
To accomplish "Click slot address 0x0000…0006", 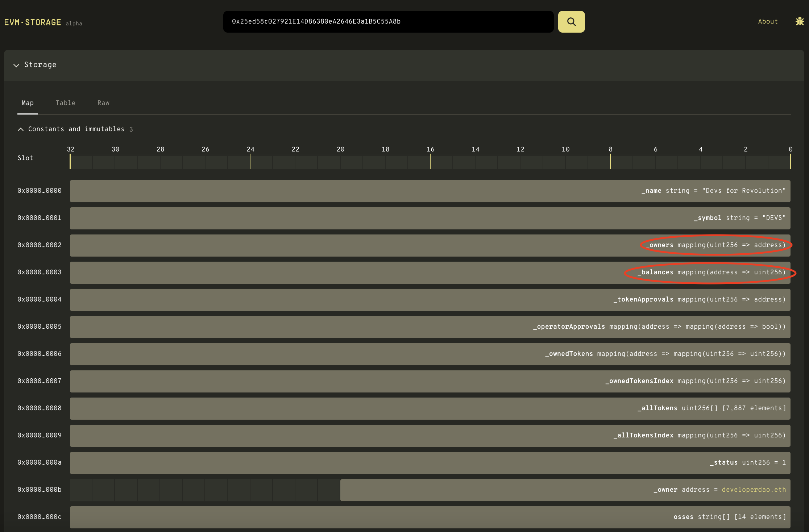I will 40,354.
